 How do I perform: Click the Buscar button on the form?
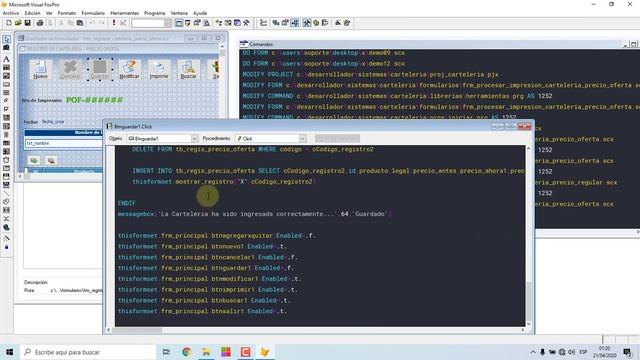[x=189, y=69]
